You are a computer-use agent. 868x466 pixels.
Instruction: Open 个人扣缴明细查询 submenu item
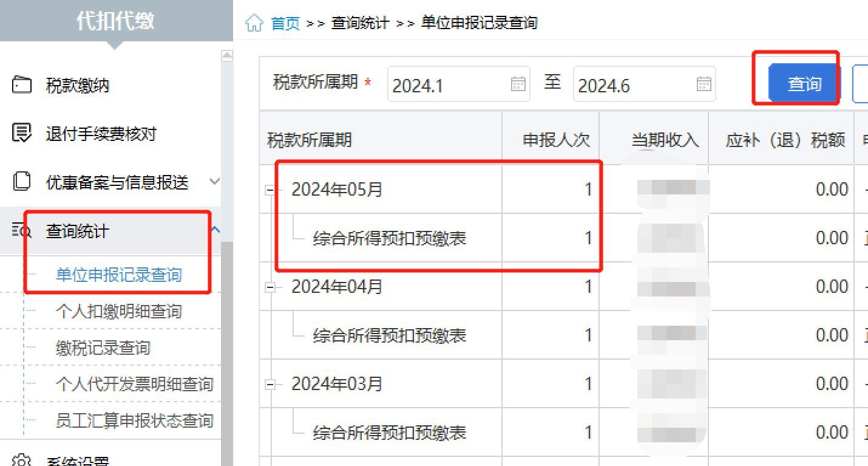coord(119,312)
